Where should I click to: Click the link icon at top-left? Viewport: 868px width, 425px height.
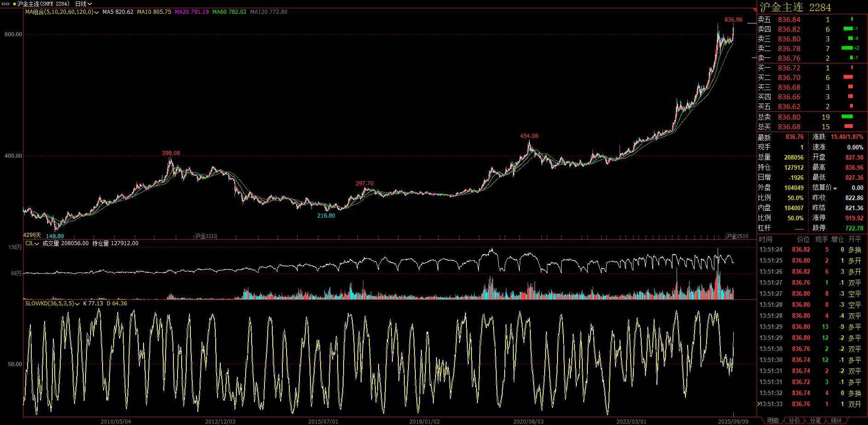pyautogui.click(x=6, y=4)
